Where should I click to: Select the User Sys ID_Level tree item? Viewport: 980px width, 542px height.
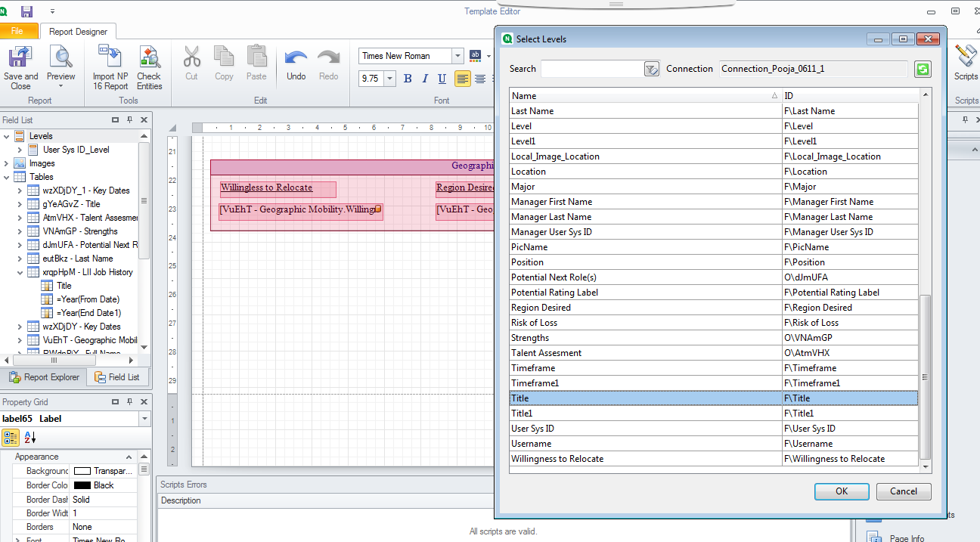76,150
